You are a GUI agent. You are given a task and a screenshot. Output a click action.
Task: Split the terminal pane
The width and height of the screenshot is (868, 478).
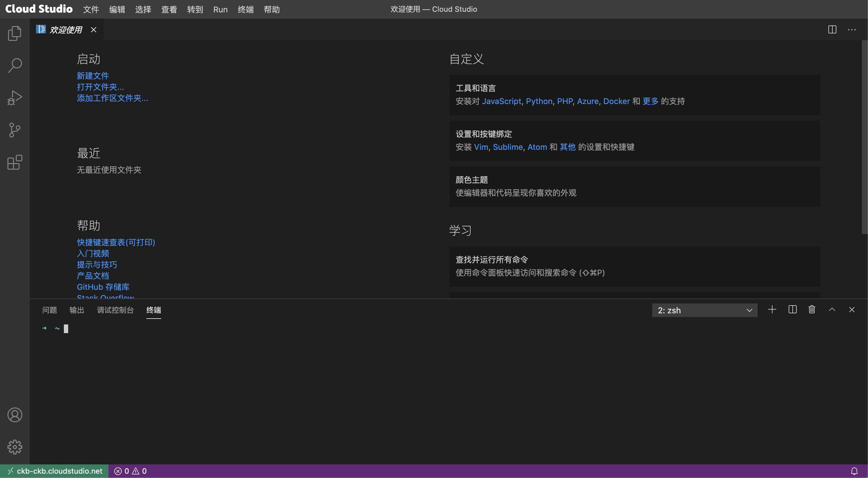point(793,309)
